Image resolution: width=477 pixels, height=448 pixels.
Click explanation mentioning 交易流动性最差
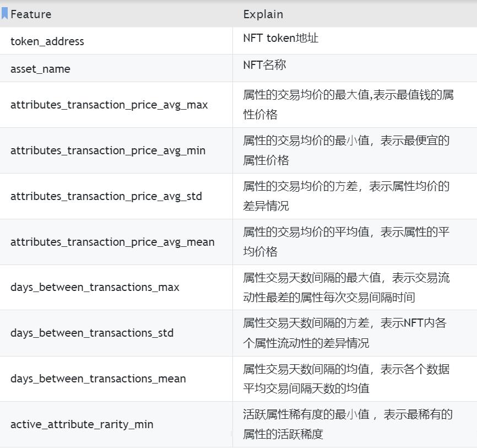(346, 287)
